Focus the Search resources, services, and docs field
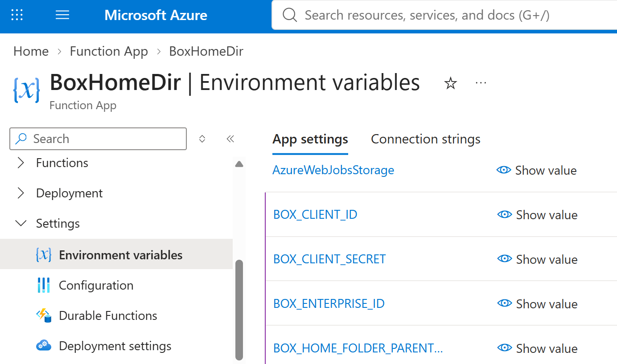Screen dimensions: 617x364 coord(444,15)
